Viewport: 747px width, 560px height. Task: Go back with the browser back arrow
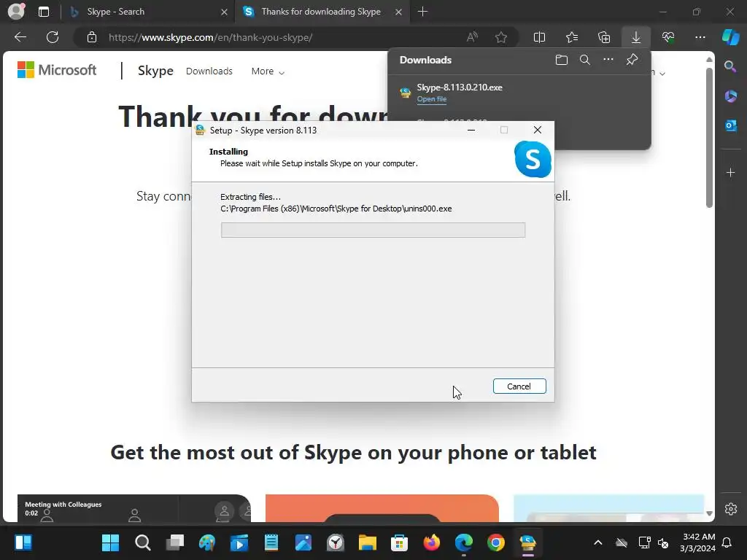(x=20, y=37)
